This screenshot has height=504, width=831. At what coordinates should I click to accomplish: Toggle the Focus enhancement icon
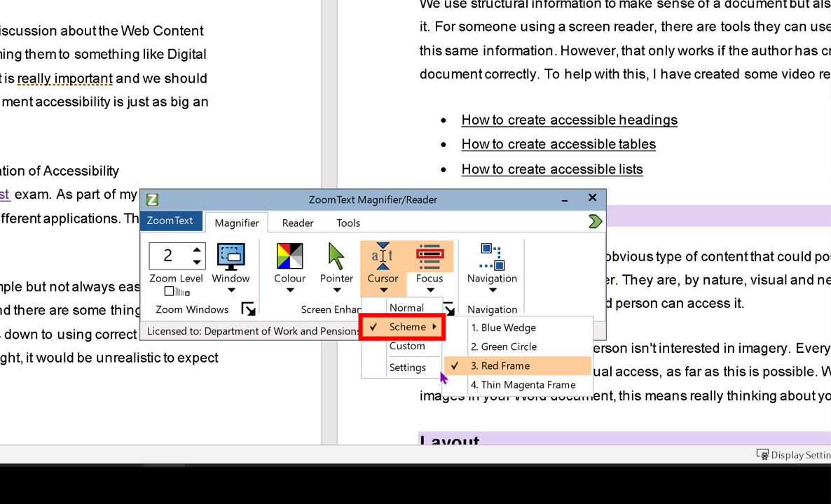(430, 256)
